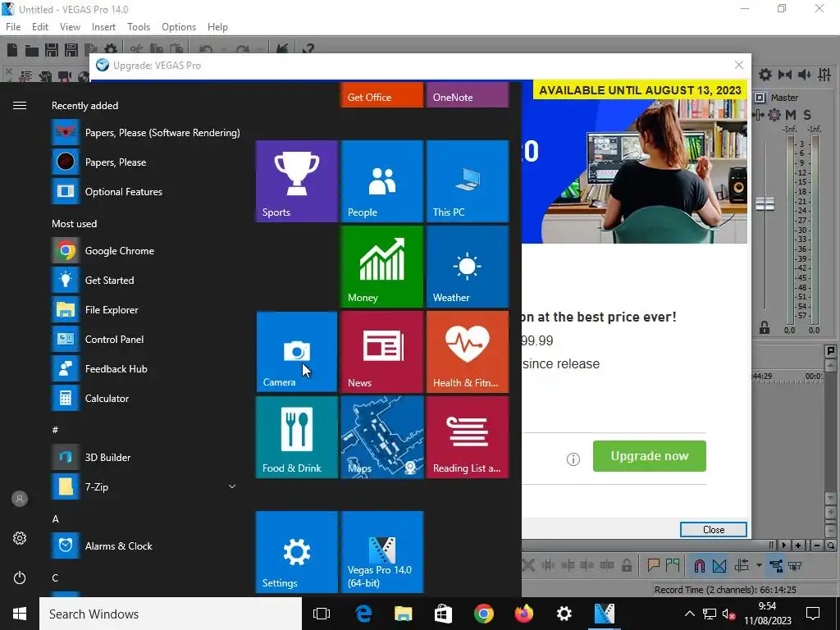
Task: Click the info icon beside Upgrade now
Action: pos(573,459)
